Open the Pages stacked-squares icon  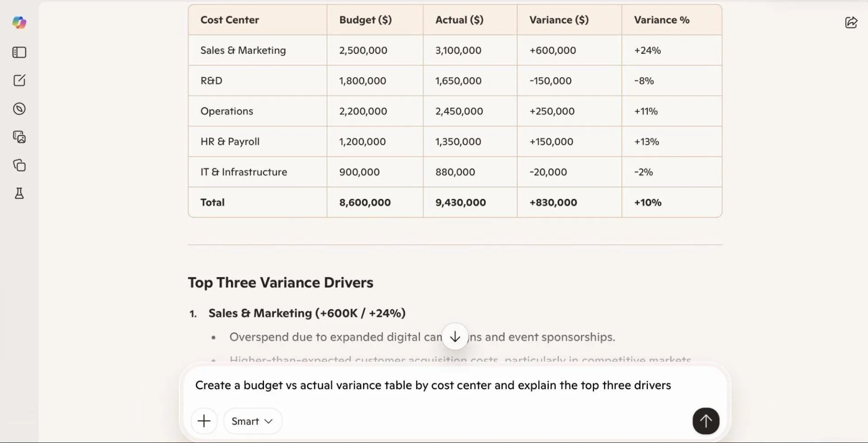19,165
